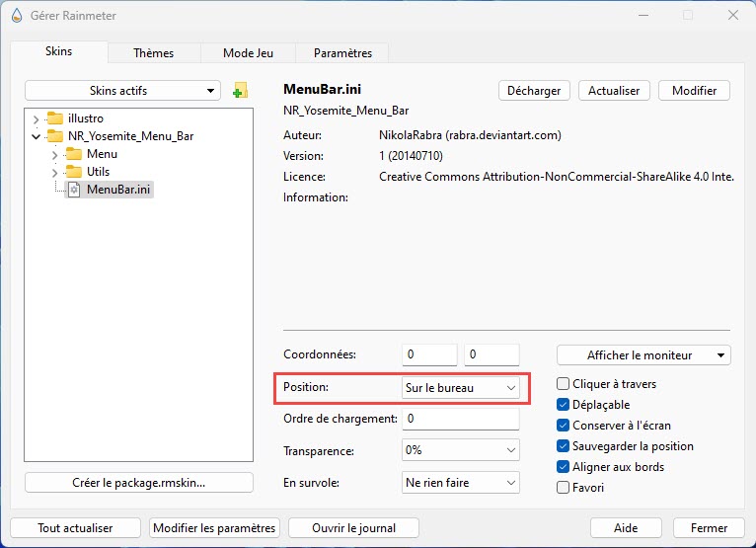This screenshot has height=548, width=756.
Task: Click Modifier les paramètres button
Action: [x=214, y=527]
